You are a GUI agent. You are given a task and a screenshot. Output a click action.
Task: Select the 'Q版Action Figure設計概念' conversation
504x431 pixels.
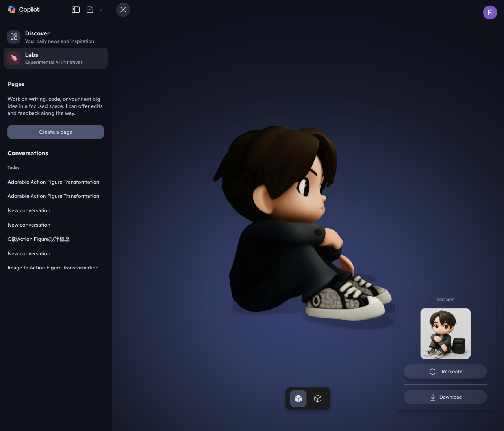pyautogui.click(x=39, y=239)
